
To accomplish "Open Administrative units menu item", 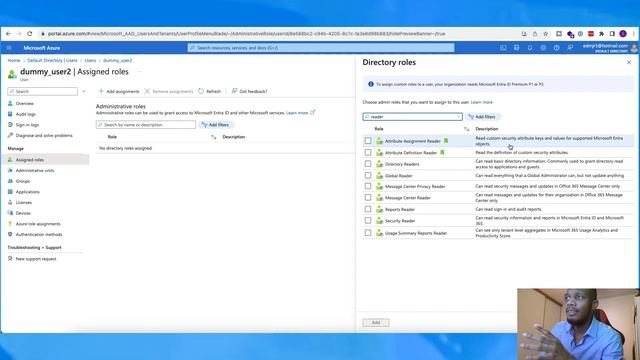I will point(35,171).
